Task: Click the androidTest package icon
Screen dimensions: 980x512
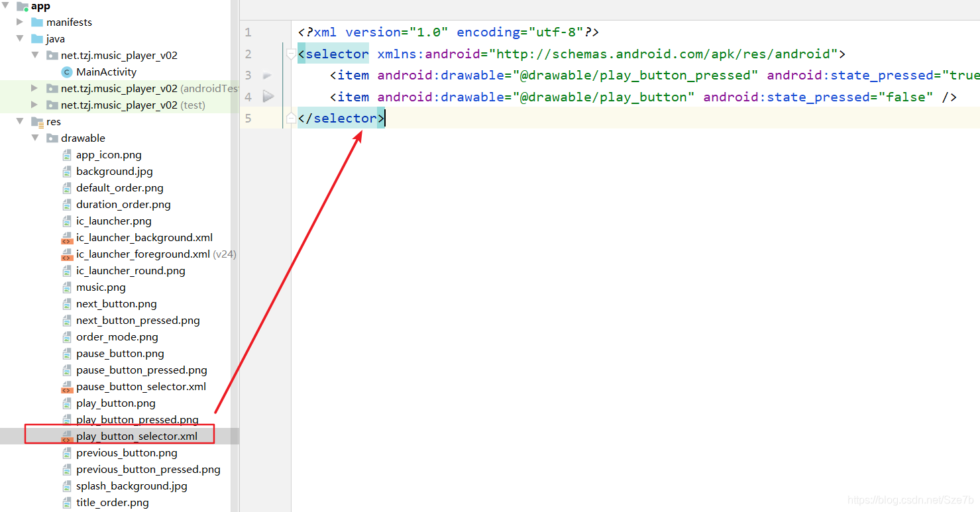Action: click(x=52, y=89)
